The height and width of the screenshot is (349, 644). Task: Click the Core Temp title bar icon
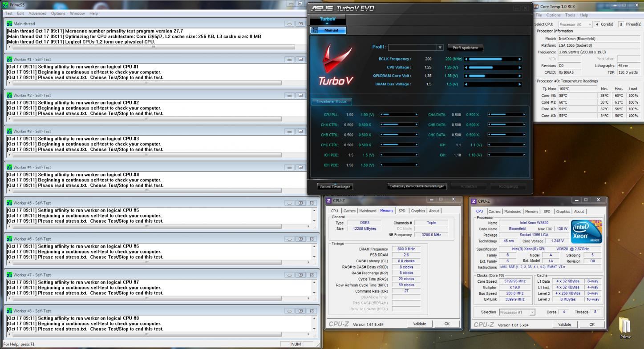[x=537, y=7]
